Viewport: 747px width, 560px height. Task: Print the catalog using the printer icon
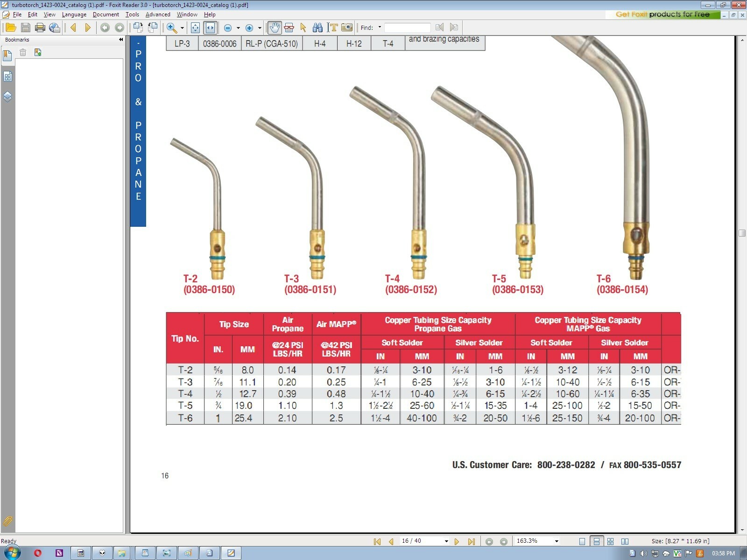39,28
